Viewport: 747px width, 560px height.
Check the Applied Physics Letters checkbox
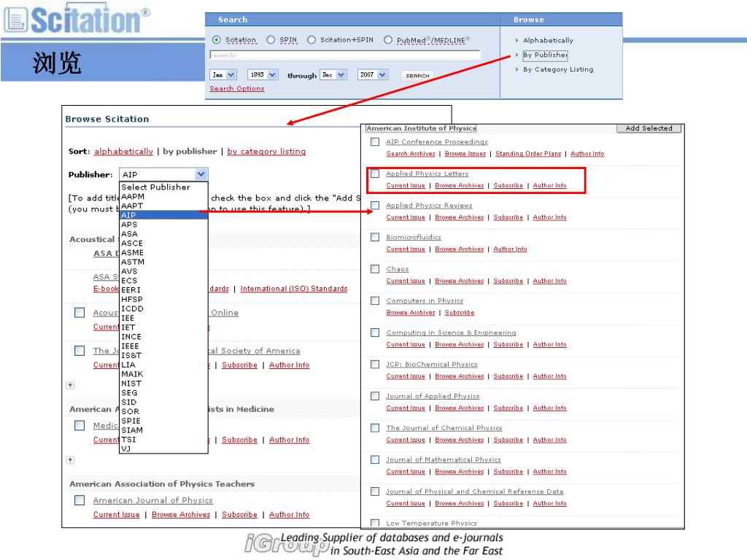[375, 174]
